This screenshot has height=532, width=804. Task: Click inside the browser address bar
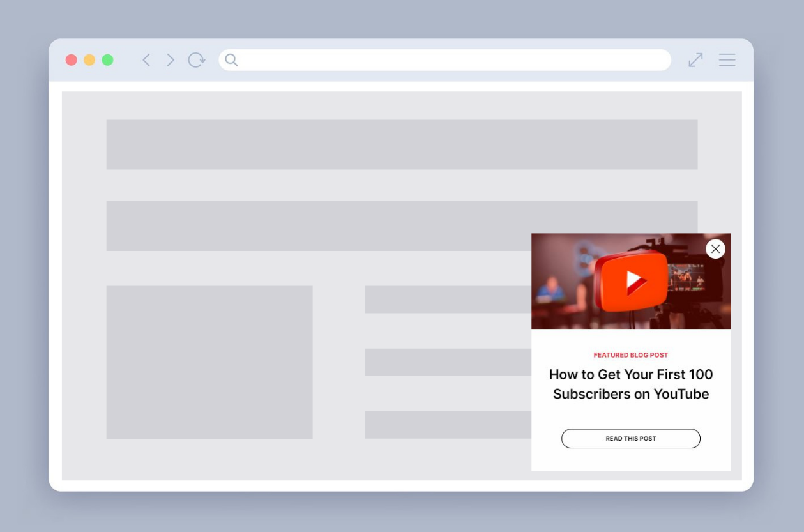pos(444,60)
